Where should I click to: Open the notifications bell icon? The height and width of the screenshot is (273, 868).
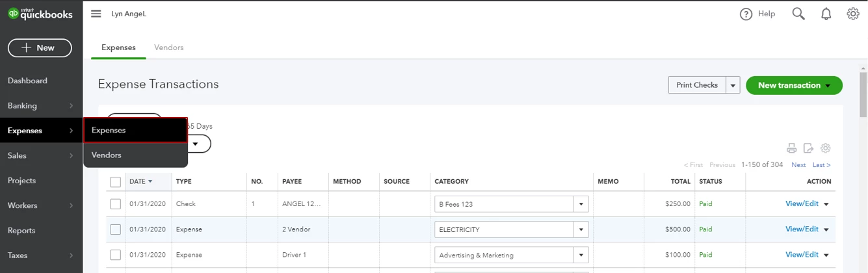(x=826, y=14)
